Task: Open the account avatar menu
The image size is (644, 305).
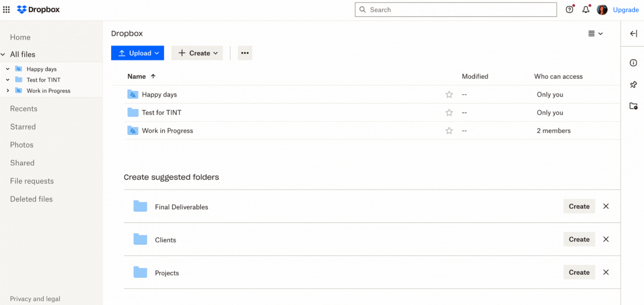Action: point(602,10)
